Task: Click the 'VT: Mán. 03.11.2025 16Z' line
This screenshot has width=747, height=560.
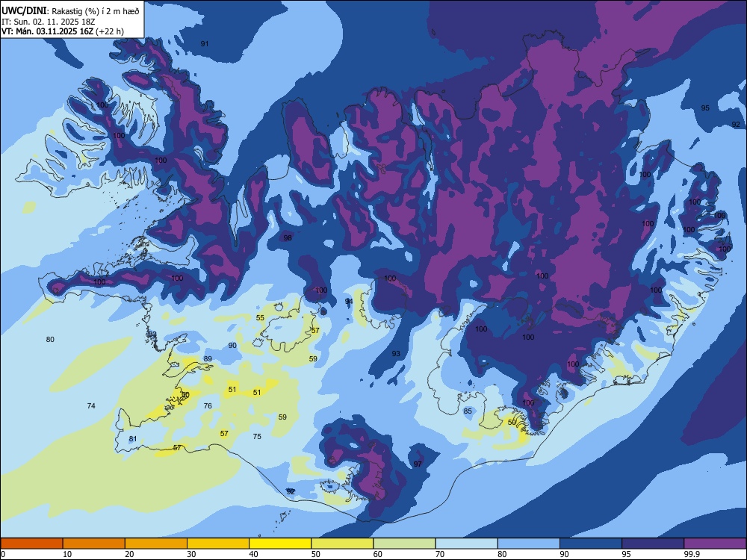Action: (49, 31)
